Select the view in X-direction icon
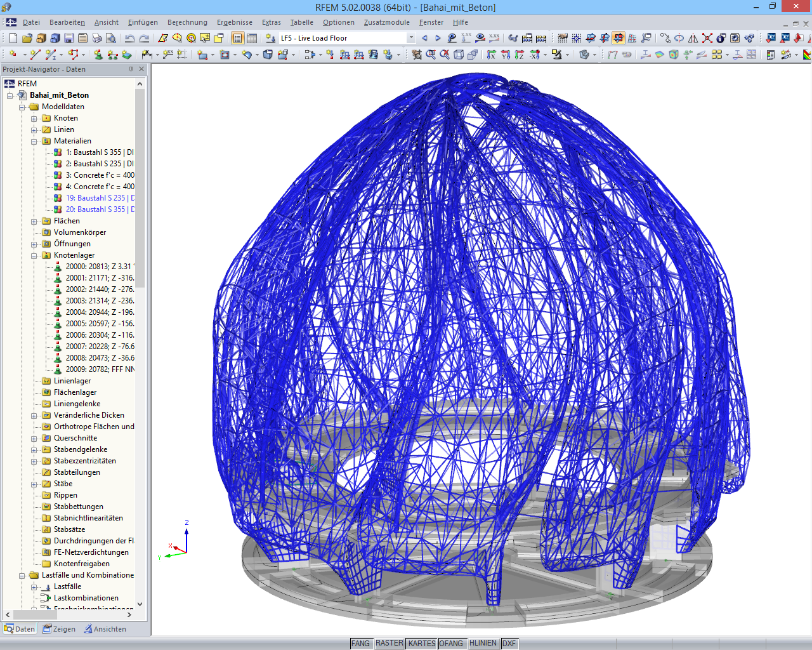 point(492,55)
